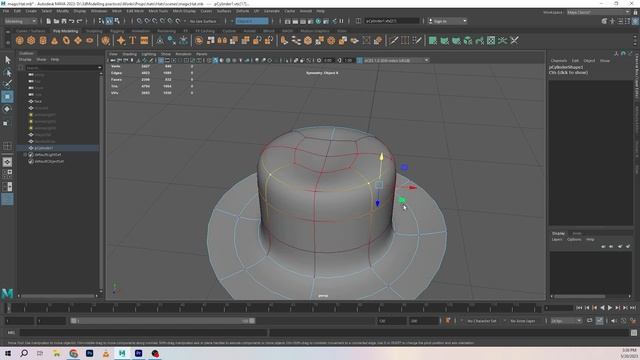The image size is (640, 360).
Task: Open the viewport color space dropdown
Action: (396, 60)
